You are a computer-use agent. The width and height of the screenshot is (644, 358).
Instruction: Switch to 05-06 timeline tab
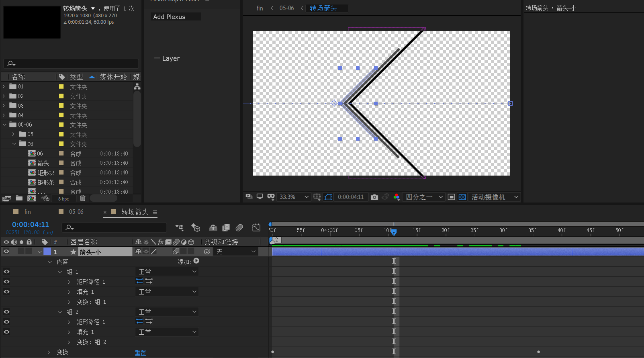(76, 212)
